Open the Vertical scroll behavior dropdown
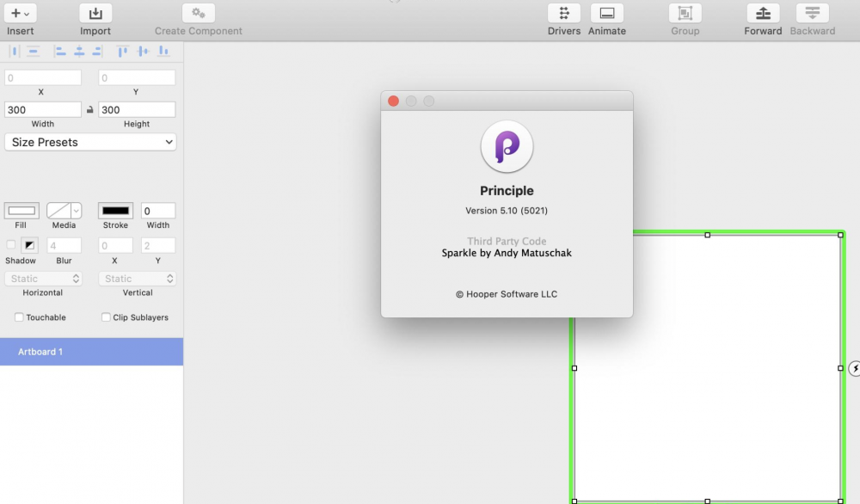860x504 pixels. [137, 279]
